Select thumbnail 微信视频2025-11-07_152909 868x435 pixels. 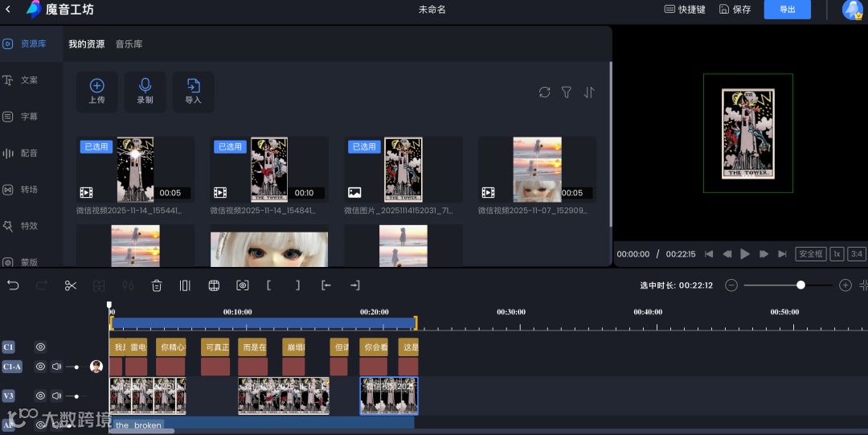pos(537,170)
